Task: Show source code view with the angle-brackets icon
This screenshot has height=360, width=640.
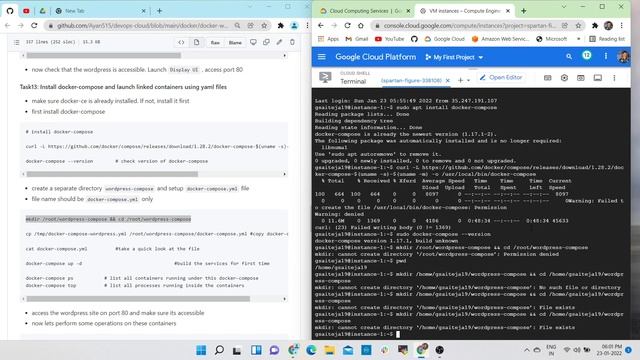Action: click(181, 42)
